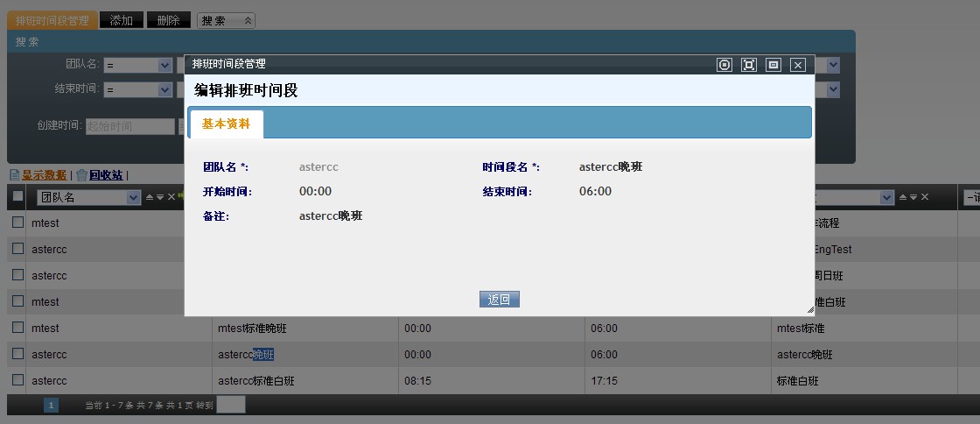This screenshot has width=980, height=424.
Task: Select the 基本资料 tab
Action: (226, 124)
